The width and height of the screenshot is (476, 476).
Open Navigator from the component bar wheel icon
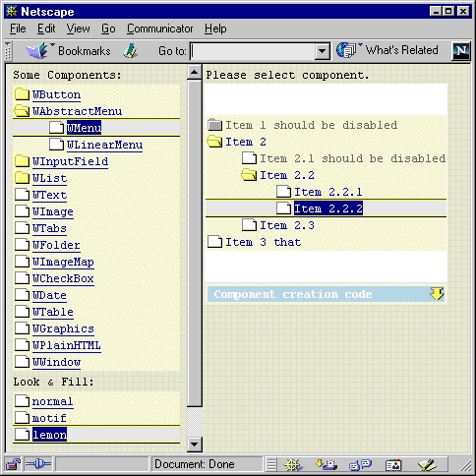coord(293,464)
